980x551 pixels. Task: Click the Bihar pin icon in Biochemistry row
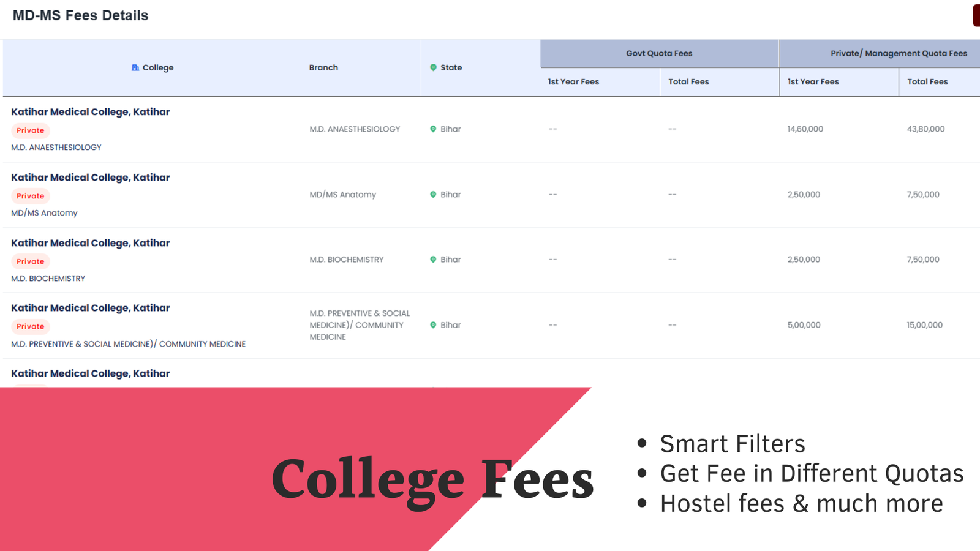point(433,260)
